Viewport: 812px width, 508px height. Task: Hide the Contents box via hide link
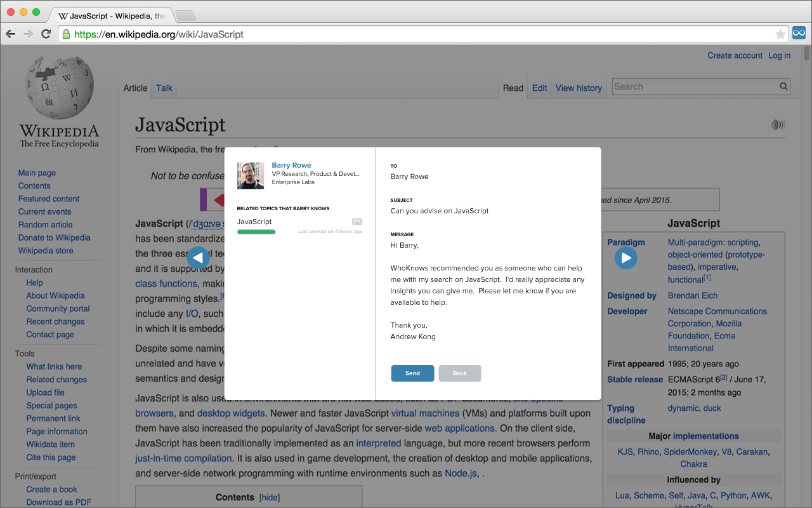point(270,498)
